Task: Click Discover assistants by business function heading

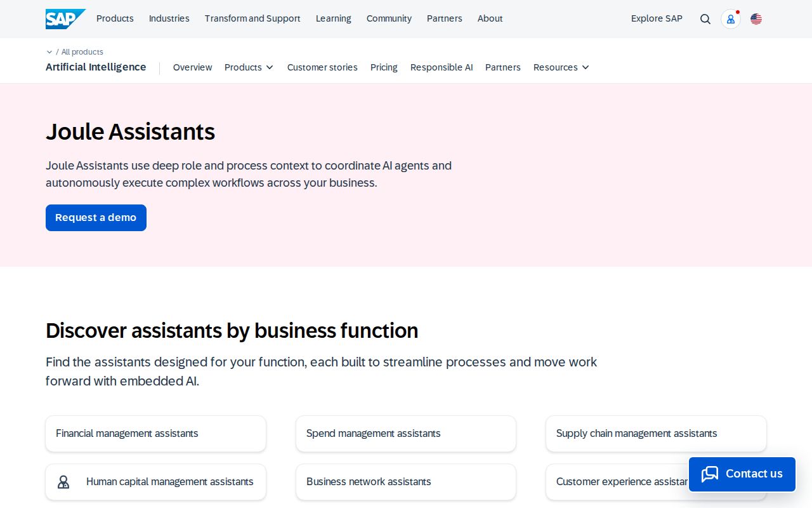Action: (x=232, y=331)
